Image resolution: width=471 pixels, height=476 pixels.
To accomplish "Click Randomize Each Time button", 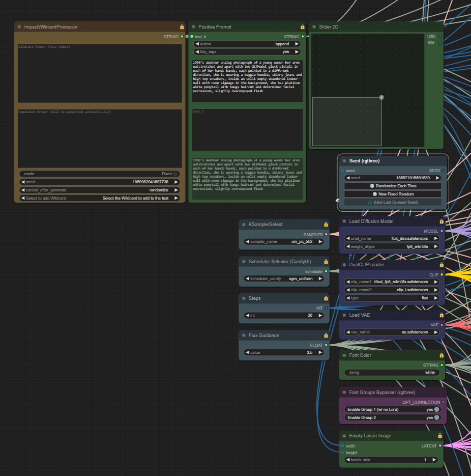I will pyautogui.click(x=393, y=186).
